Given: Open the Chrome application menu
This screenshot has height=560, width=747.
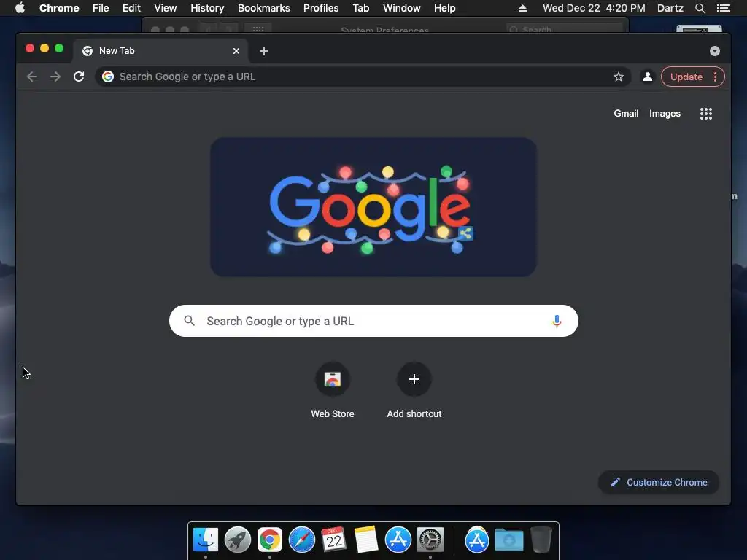Looking at the screenshot, I should pos(59,8).
